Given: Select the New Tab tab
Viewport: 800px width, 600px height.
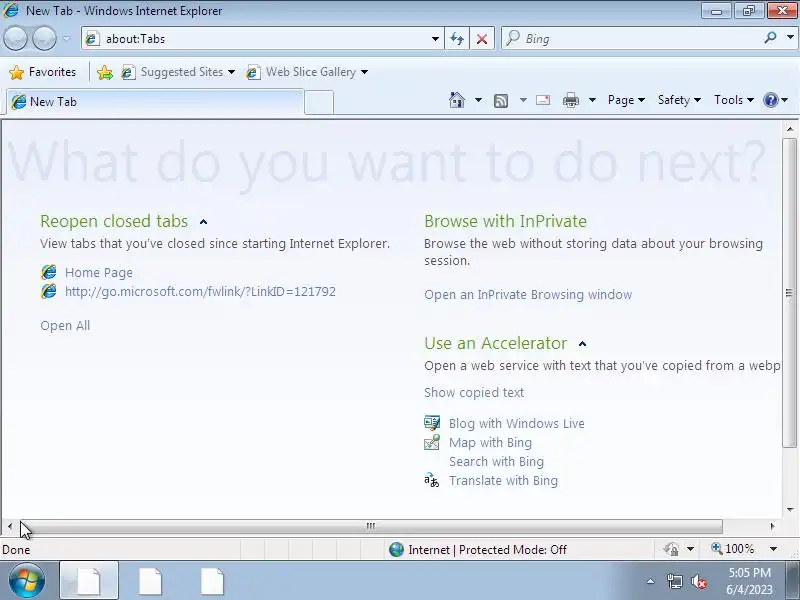Looking at the screenshot, I should 155,102.
